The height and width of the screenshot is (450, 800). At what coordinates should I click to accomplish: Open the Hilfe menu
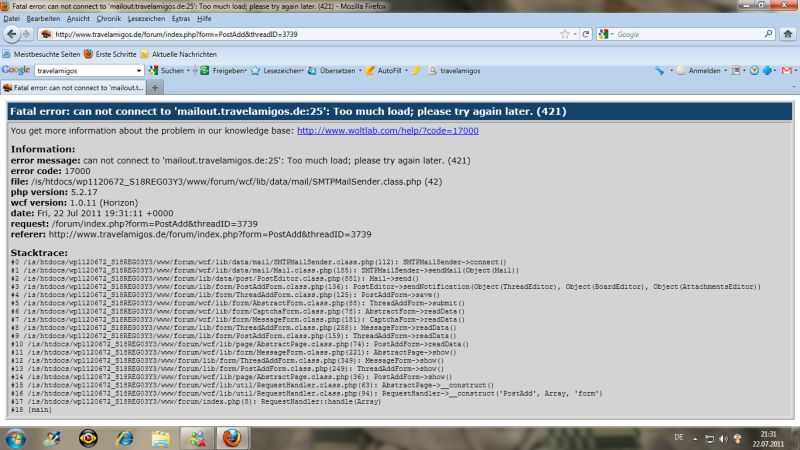tap(204, 18)
